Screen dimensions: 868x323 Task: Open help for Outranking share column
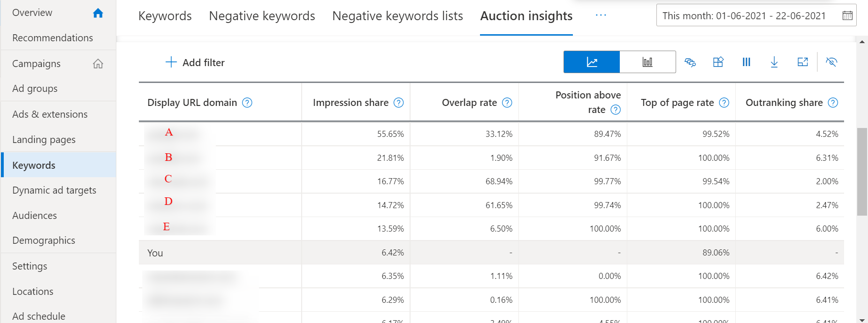pos(833,103)
